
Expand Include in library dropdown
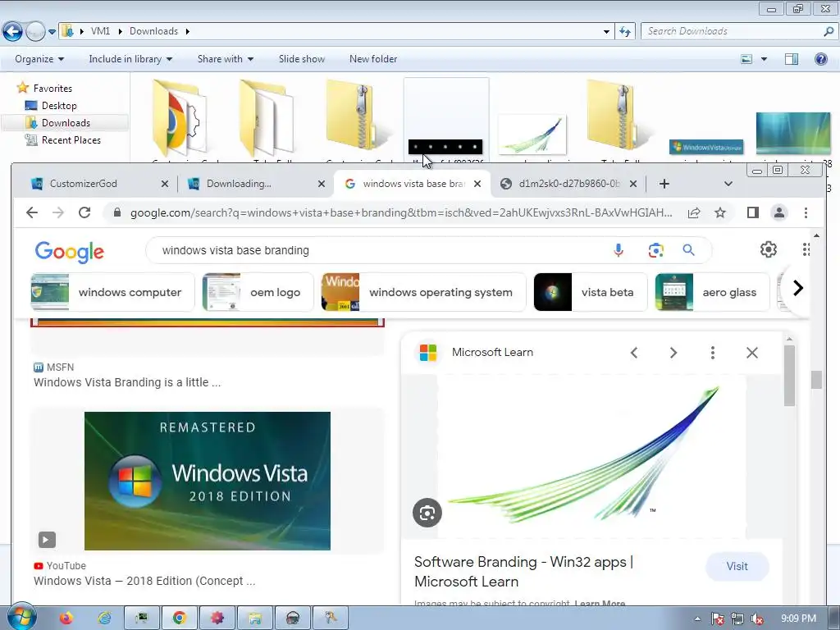pos(130,59)
